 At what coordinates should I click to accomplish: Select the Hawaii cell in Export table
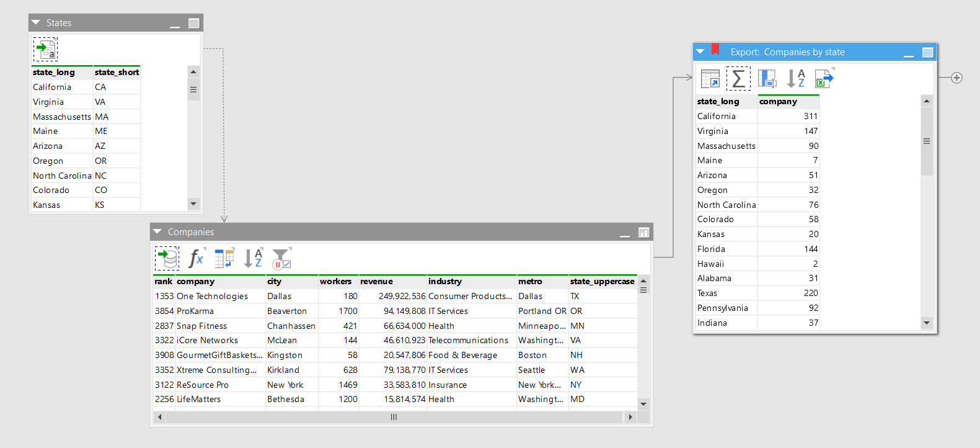coord(726,264)
